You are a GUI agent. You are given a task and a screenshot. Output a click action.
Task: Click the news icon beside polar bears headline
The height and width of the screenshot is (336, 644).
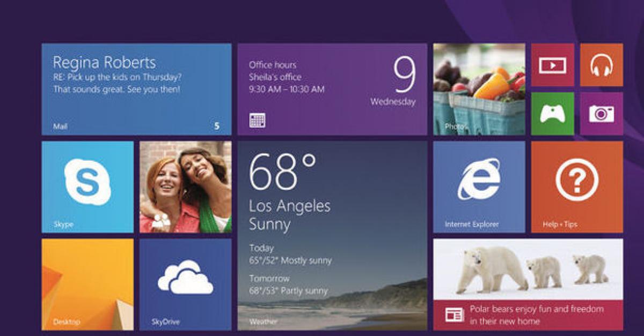point(455,315)
